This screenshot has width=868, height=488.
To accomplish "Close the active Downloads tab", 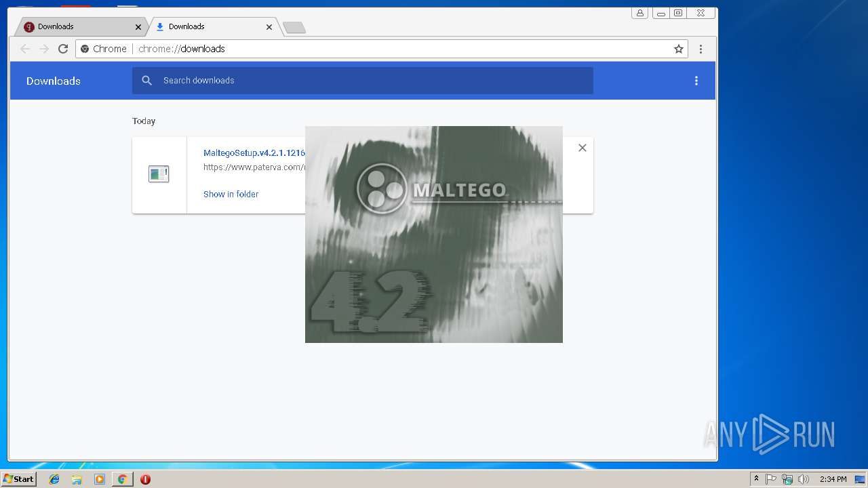I will (x=269, y=27).
